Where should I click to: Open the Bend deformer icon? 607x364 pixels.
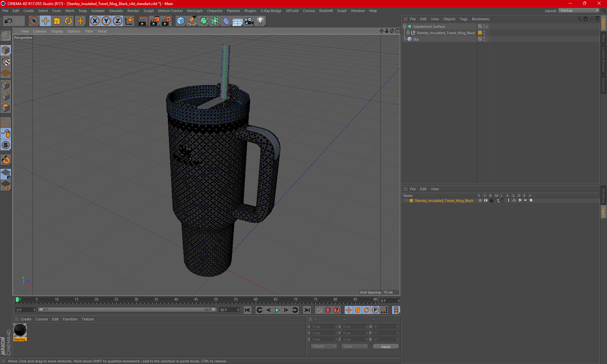226,21
